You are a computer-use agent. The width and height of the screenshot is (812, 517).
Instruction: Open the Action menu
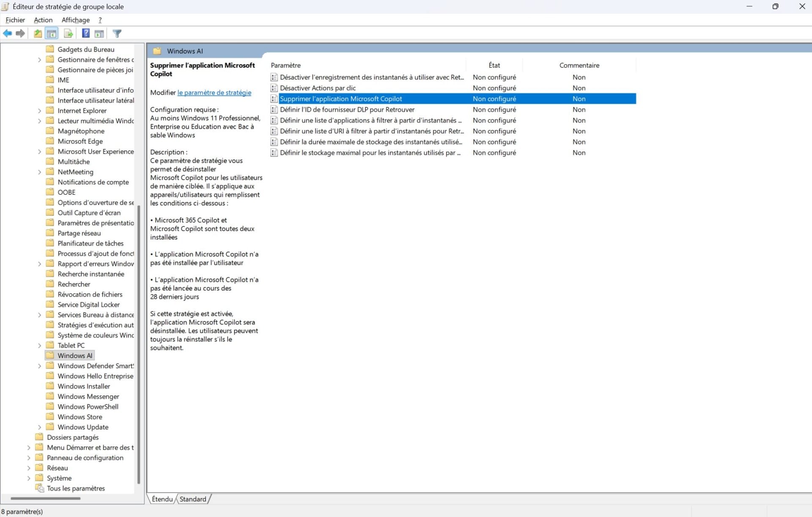pyautogui.click(x=43, y=20)
